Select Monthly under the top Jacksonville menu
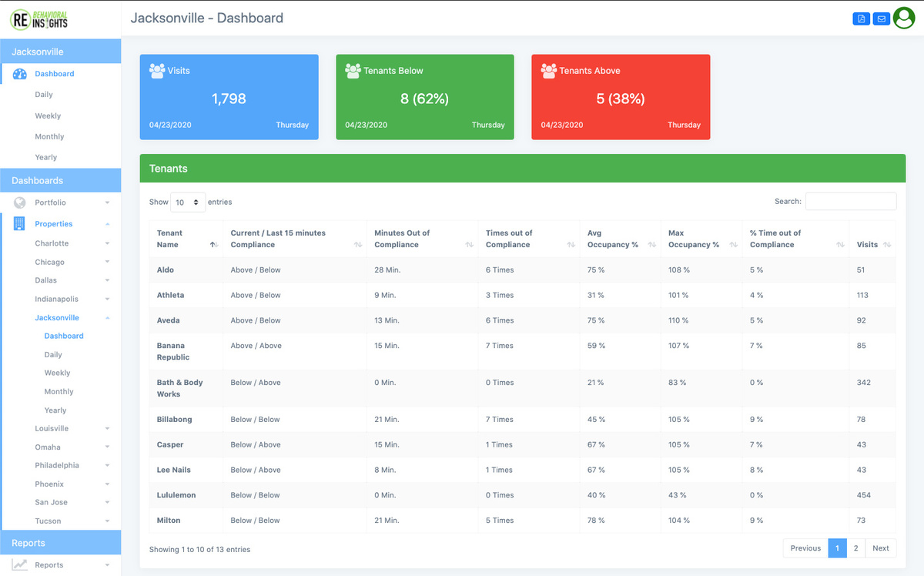The width and height of the screenshot is (924, 576). [x=49, y=136]
